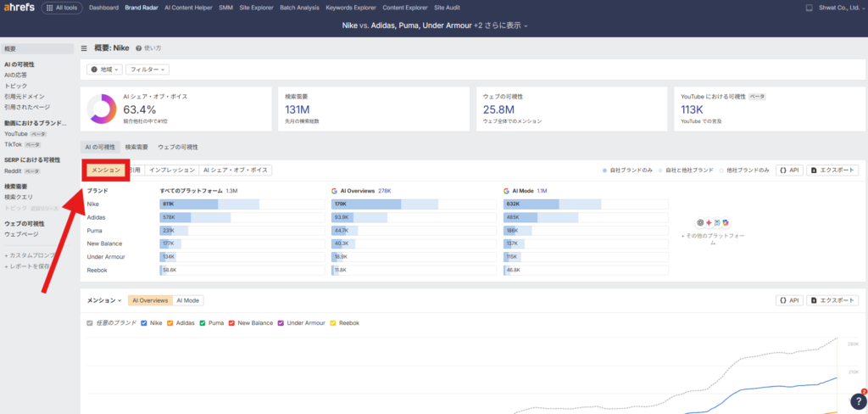Toggle the Puma checkbox in chart legend

click(x=203, y=323)
